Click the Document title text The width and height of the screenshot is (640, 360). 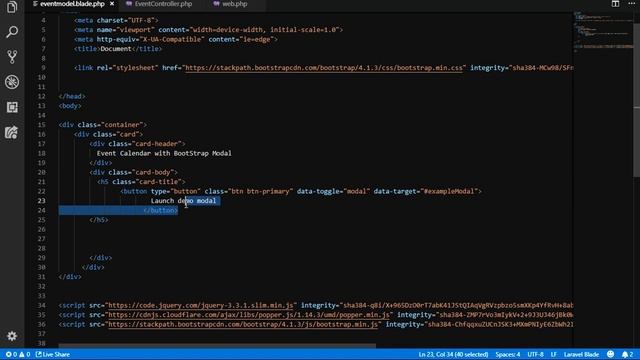116,49
